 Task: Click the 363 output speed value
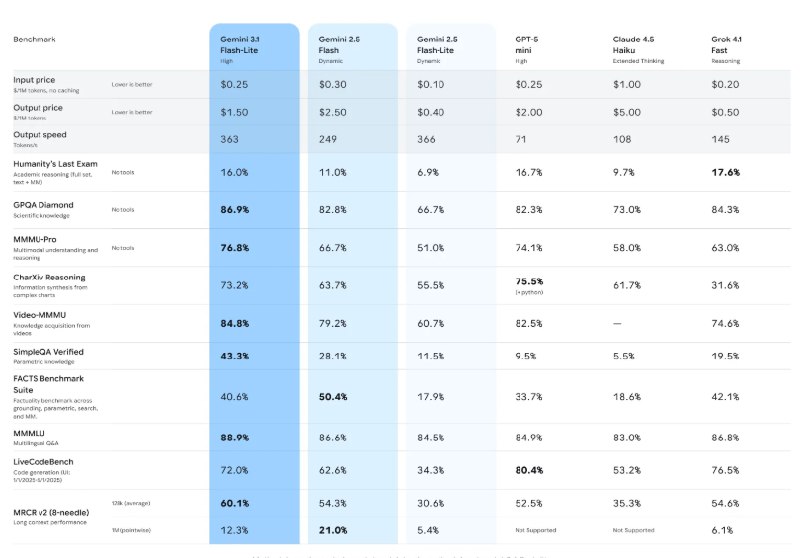[x=229, y=139]
